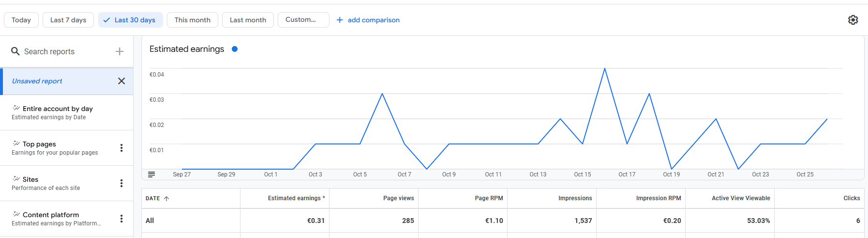Toggle the Last 30 days filter
The image size is (868, 238).
(131, 20)
